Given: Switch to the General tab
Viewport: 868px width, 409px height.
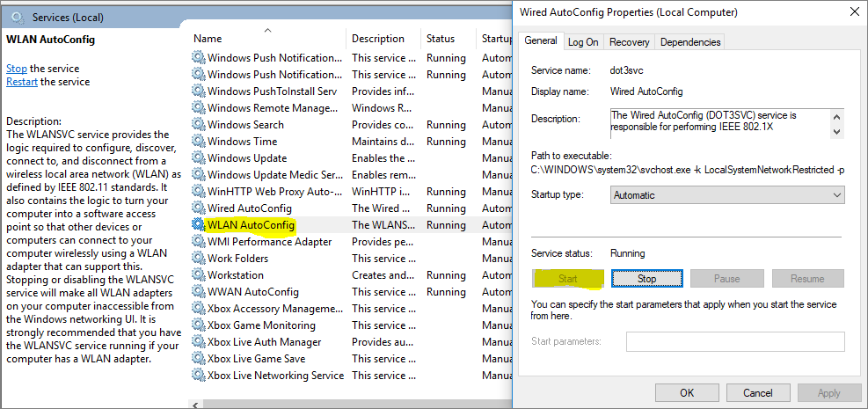Looking at the screenshot, I should coord(540,40).
